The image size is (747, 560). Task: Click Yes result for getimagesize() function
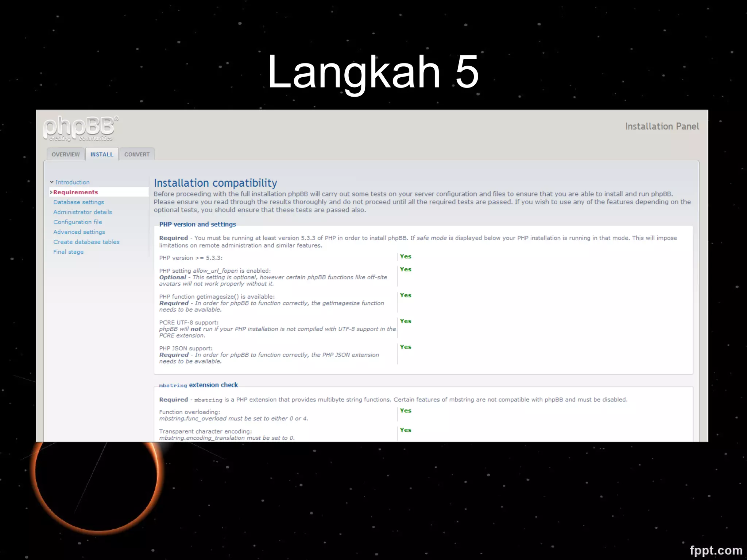tap(406, 295)
